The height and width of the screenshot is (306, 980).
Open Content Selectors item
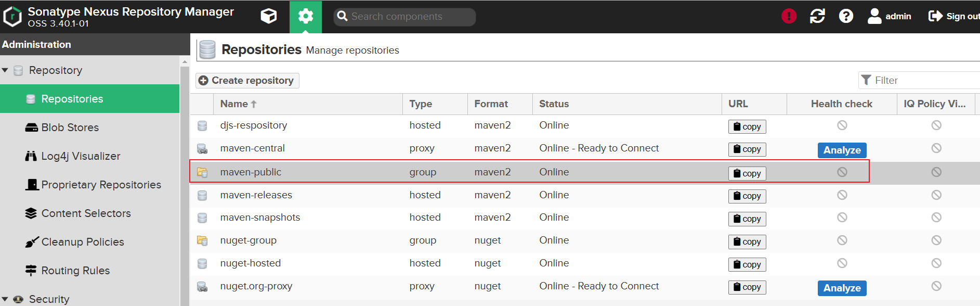pos(89,213)
